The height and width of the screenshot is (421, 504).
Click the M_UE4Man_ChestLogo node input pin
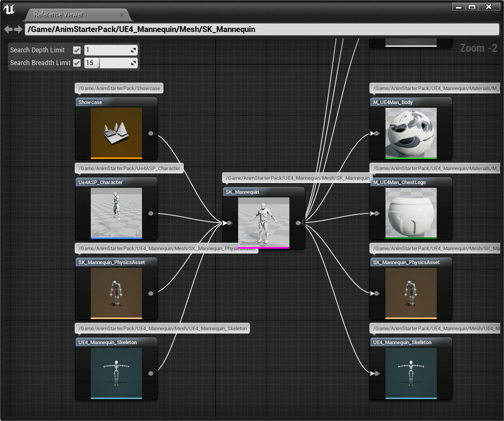click(376, 213)
